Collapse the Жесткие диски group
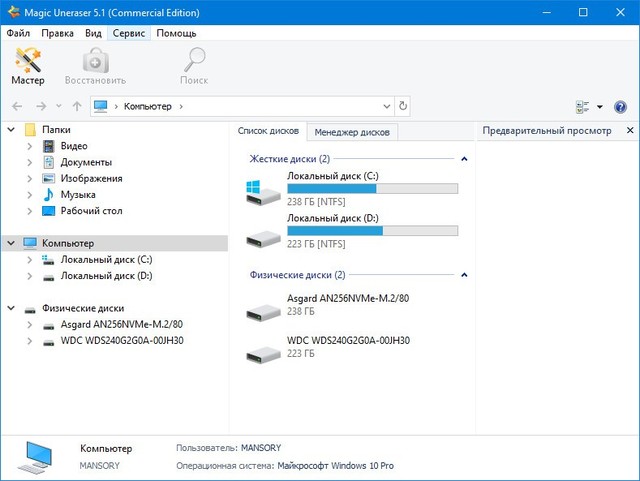Screen dimensions: 640x481 point(464,159)
